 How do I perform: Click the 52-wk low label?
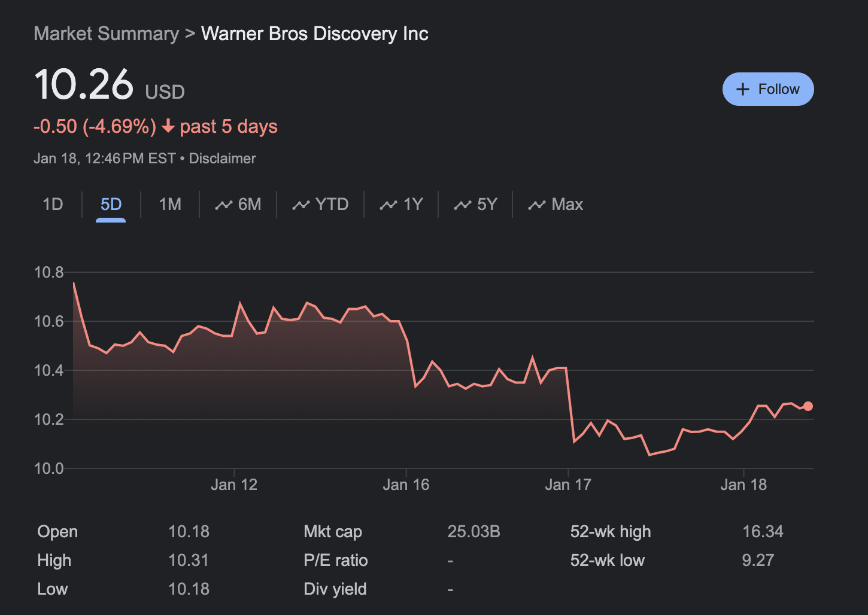(608, 561)
